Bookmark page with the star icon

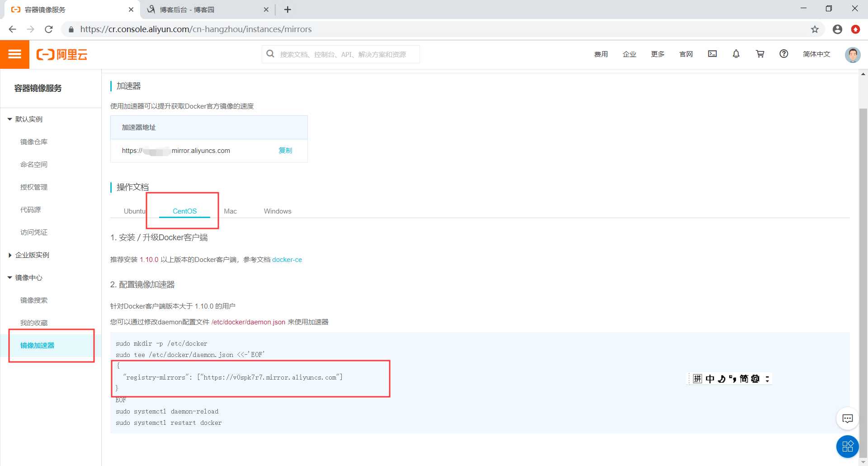[x=815, y=29]
